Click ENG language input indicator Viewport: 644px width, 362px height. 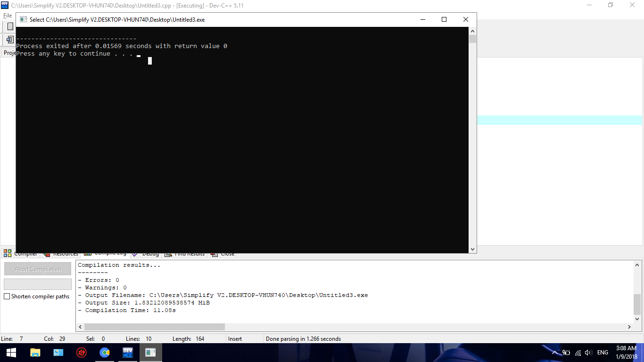click(603, 353)
